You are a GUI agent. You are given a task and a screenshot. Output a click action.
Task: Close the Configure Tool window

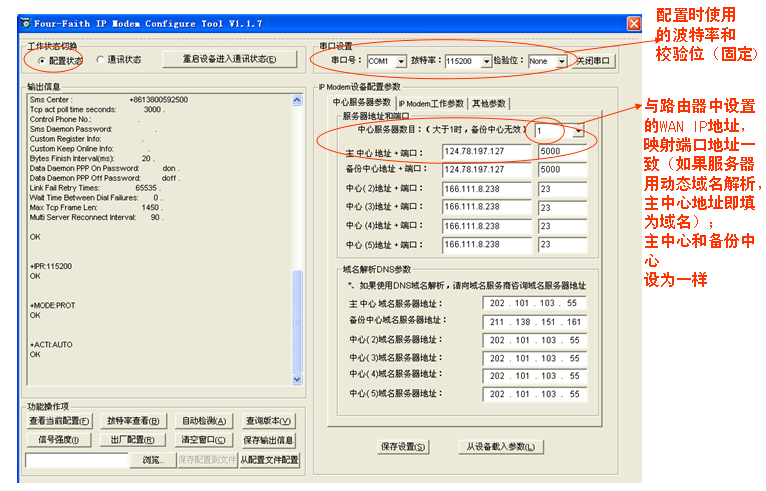pos(634,23)
